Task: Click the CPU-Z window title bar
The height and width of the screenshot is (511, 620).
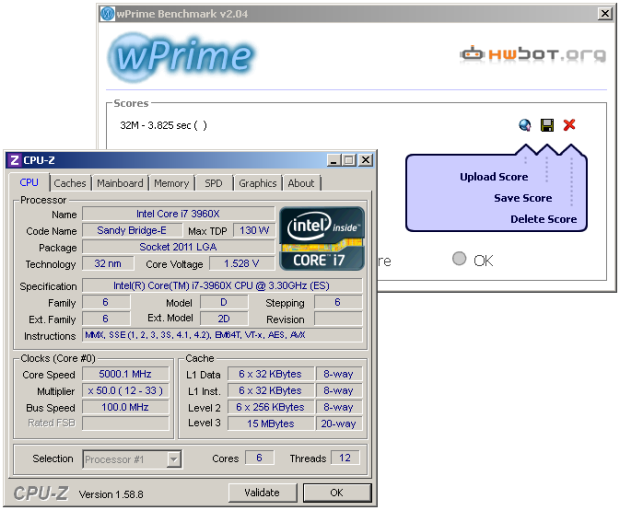Action: (190, 160)
